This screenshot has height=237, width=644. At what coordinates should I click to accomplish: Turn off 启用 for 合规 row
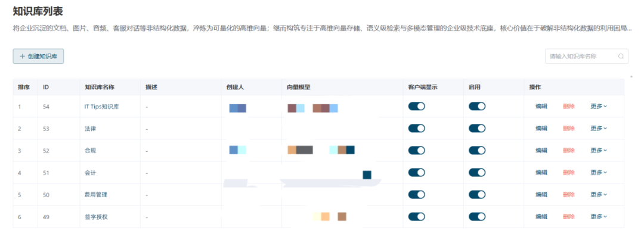[x=477, y=151]
